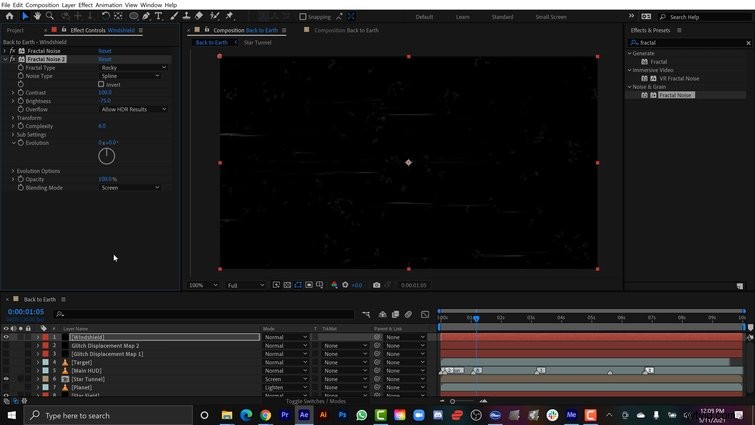Hide the Windshield layer with eye toggle

pos(6,337)
